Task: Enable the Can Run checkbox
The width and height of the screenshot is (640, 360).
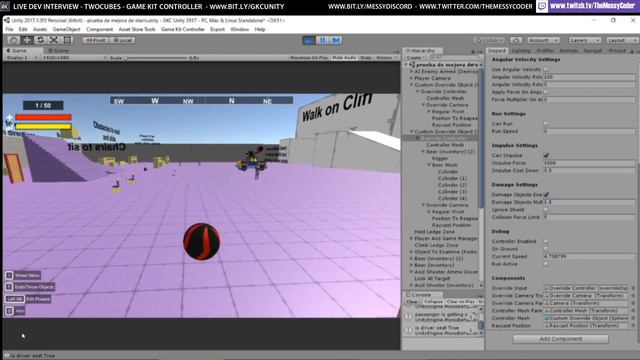Action: tap(546, 124)
